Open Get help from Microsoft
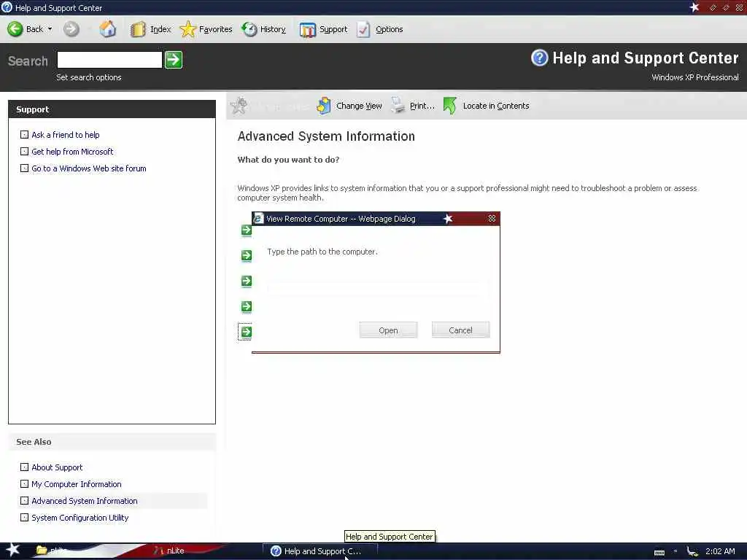This screenshot has height=560, width=747. coord(72,152)
